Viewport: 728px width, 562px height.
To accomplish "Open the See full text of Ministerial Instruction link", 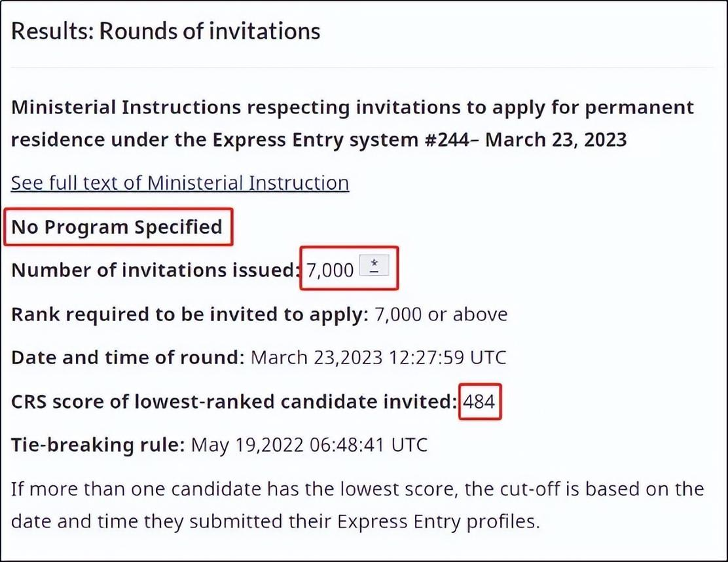I will tap(180, 183).
